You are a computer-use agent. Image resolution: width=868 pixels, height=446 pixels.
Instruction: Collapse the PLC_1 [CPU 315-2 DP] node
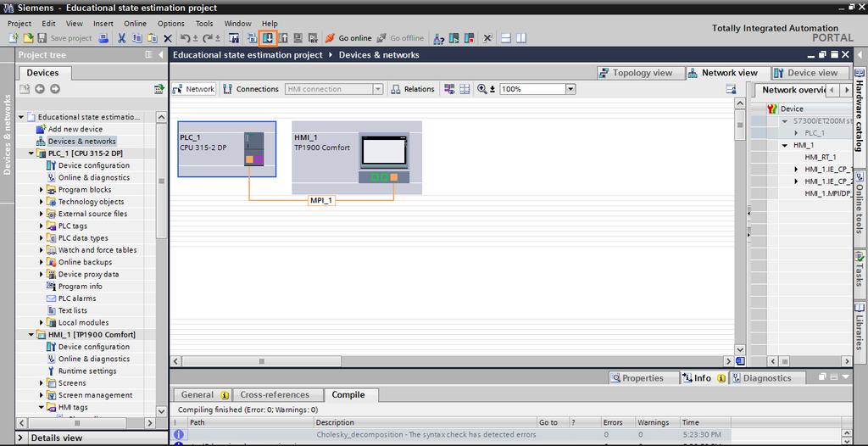[x=31, y=153]
